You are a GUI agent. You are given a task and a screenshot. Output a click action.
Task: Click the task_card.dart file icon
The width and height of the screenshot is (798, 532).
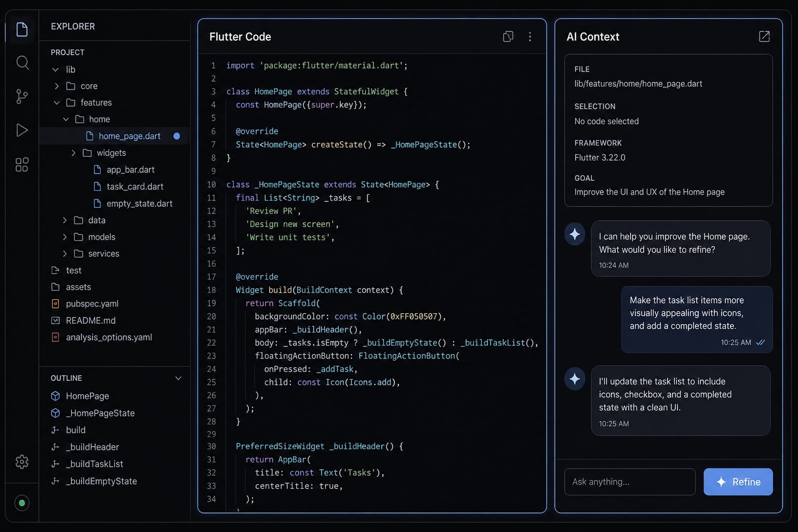pyautogui.click(x=97, y=187)
